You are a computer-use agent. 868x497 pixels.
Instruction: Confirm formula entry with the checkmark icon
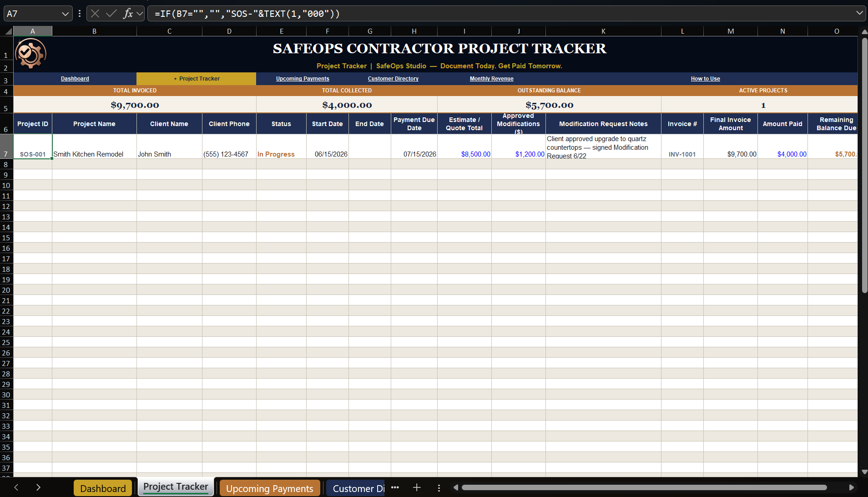[111, 14]
